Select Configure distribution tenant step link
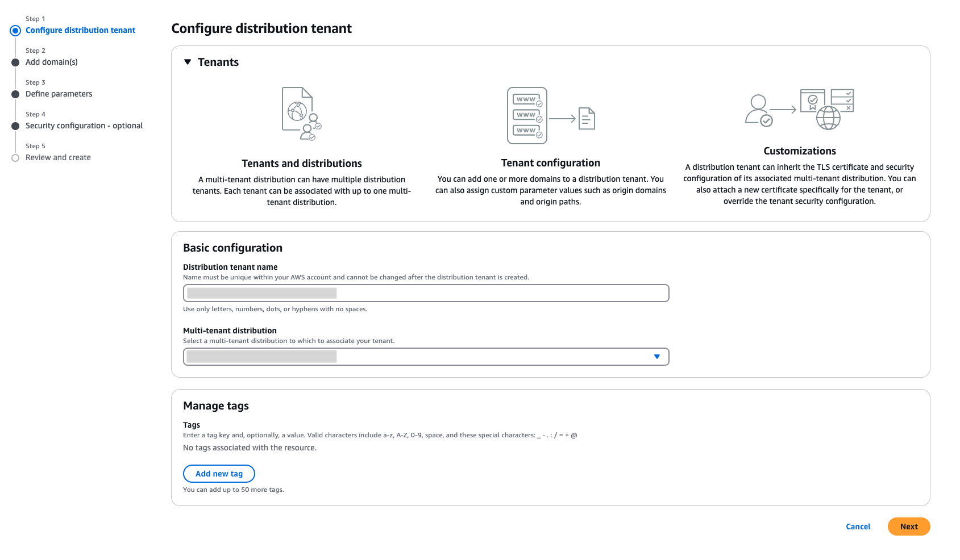960x560 pixels. (x=80, y=30)
